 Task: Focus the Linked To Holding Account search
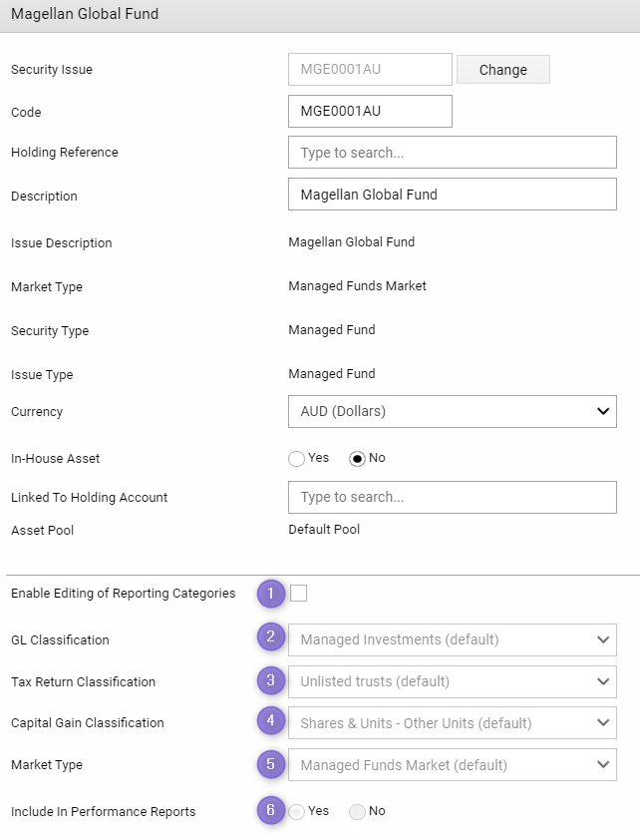pyautogui.click(x=453, y=497)
